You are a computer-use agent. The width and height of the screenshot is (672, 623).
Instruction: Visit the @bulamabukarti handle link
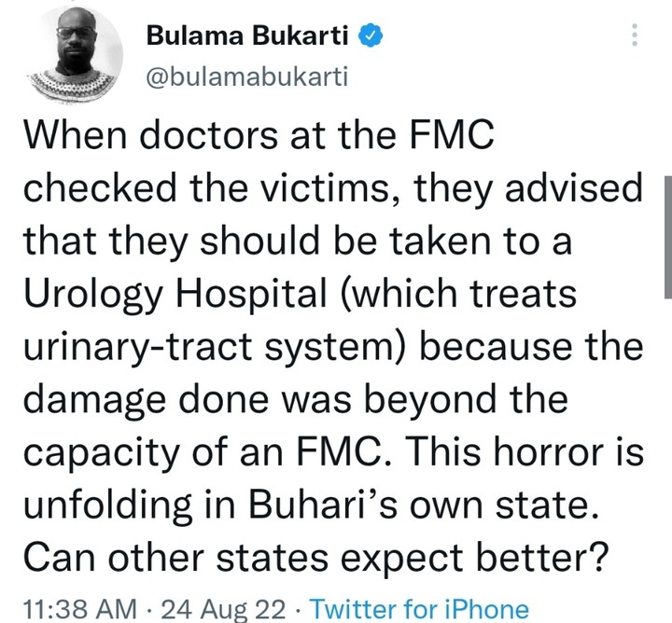pyautogui.click(x=246, y=77)
